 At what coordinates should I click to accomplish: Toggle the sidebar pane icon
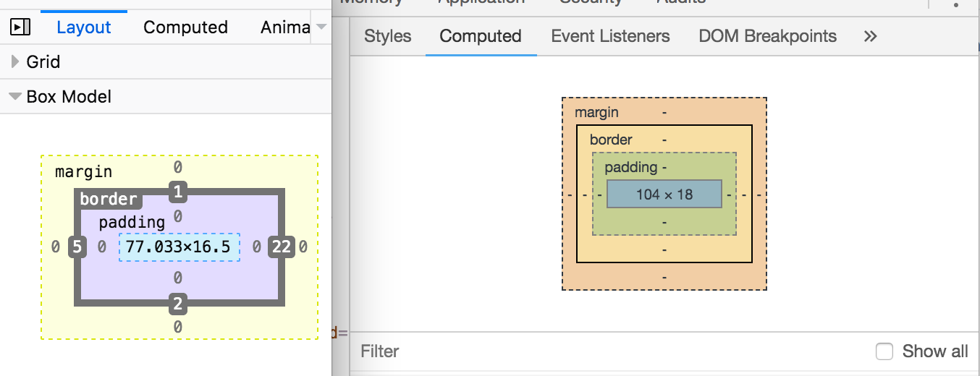point(20,27)
